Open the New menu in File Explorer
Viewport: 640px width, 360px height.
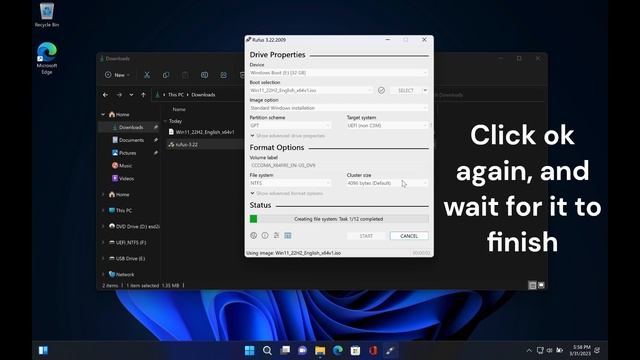[118, 75]
